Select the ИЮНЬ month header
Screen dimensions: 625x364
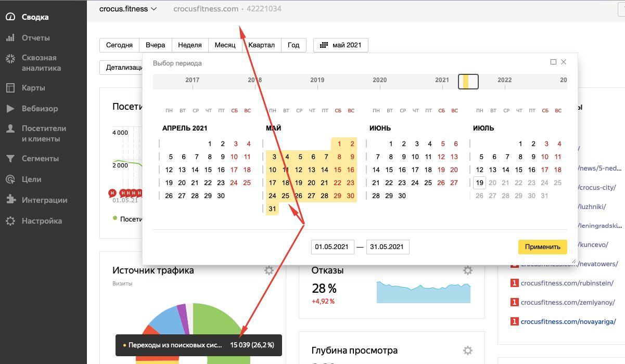click(x=379, y=128)
